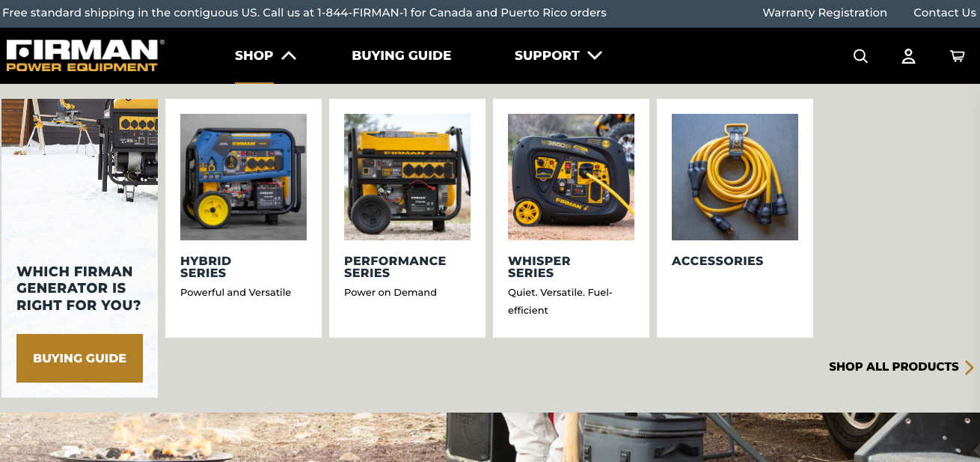
Task: Click the arrow beside Shop All Products
Action: click(970, 367)
